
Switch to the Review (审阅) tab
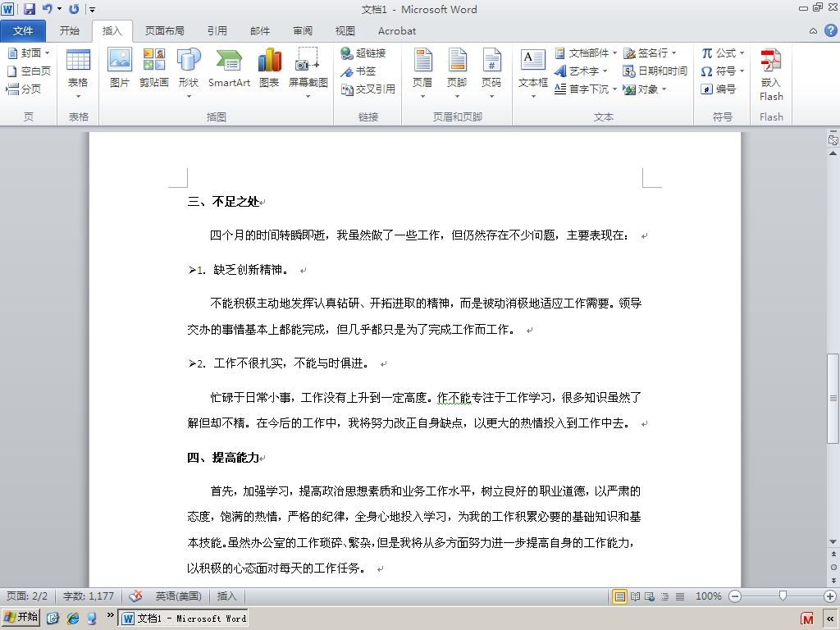pos(303,31)
